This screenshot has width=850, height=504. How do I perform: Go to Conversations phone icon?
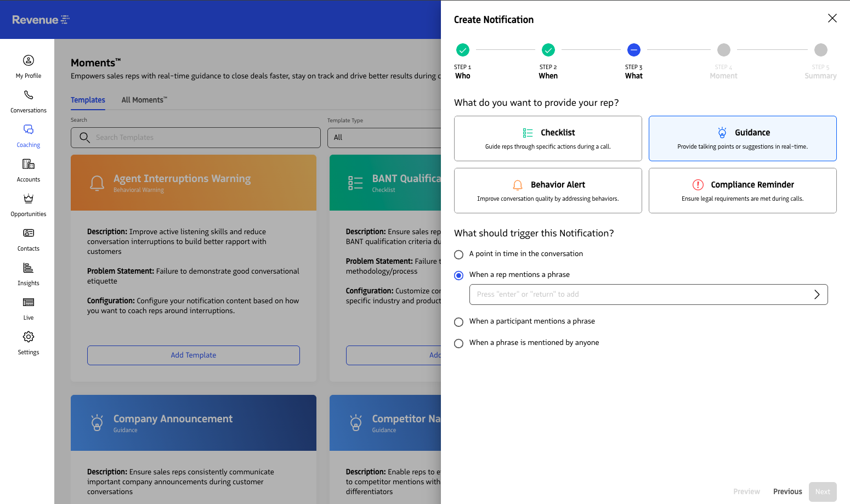point(29,95)
